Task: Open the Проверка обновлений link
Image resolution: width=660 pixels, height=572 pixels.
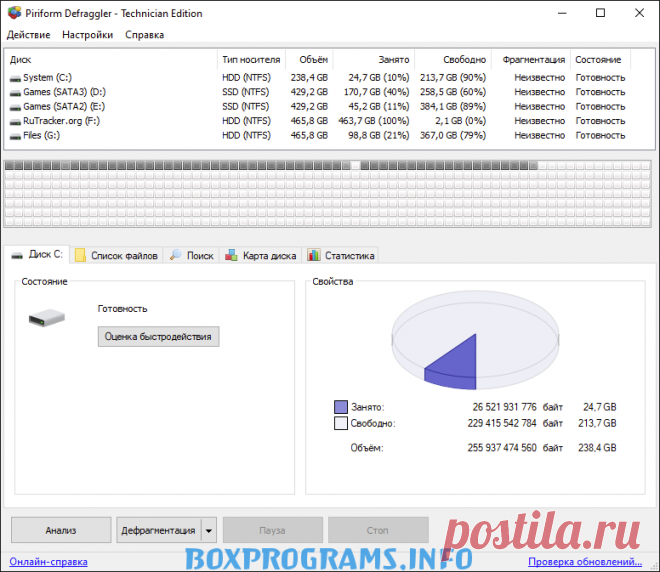Action: tap(585, 562)
